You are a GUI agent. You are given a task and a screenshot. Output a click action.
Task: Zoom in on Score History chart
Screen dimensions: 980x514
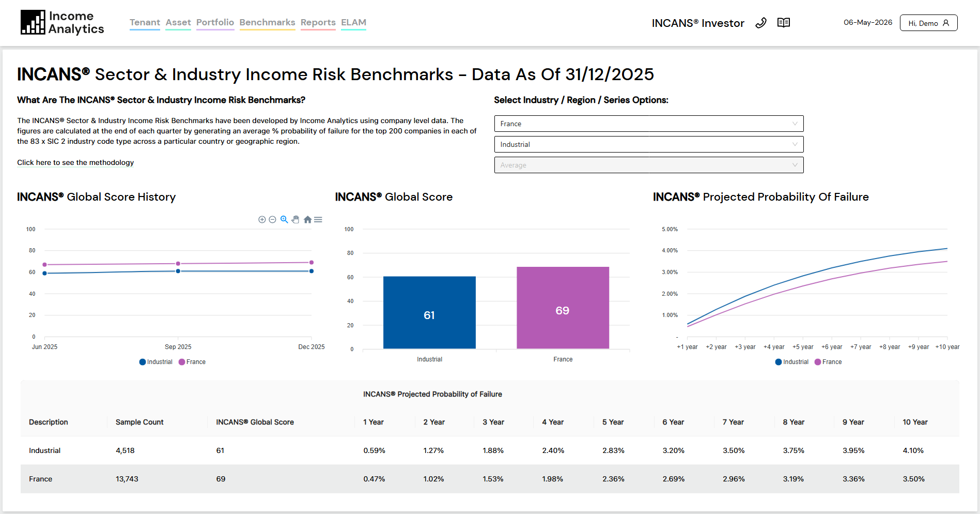262,220
